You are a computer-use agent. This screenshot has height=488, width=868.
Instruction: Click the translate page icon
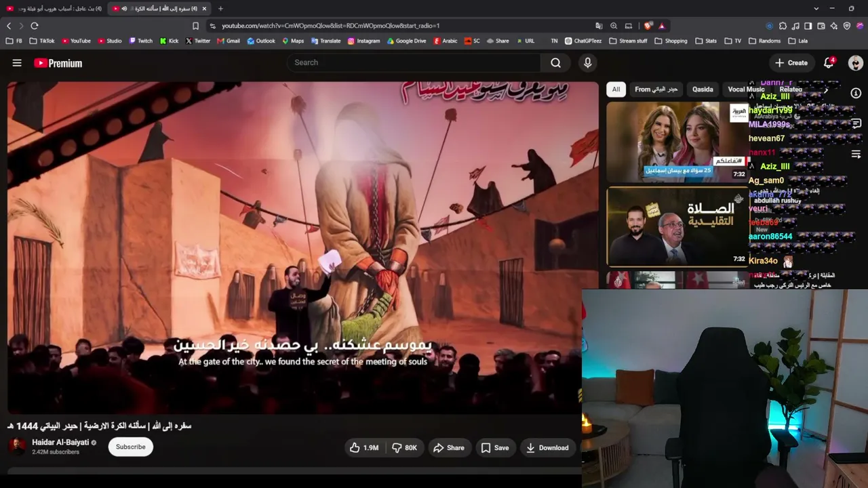pyautogui.click(x=599, y=26)
